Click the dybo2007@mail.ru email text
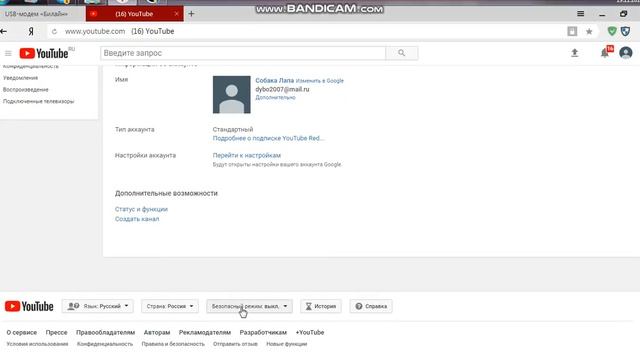 [282, 89]
